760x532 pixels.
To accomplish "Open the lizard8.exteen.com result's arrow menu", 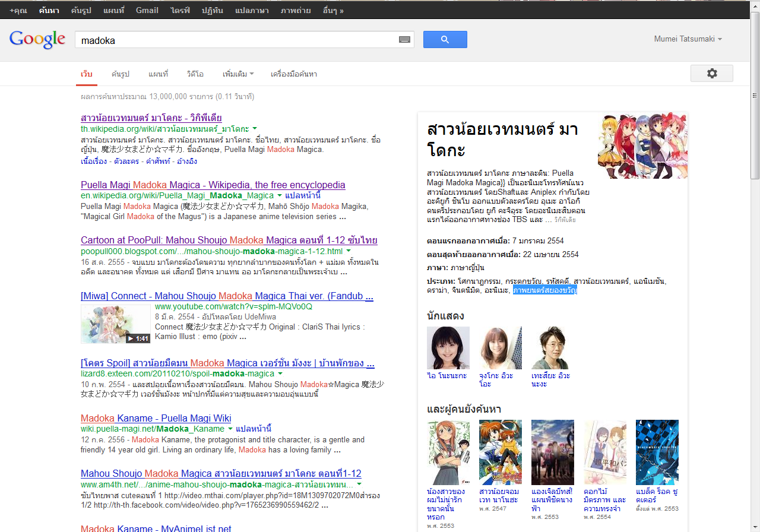I will point(279,374).
